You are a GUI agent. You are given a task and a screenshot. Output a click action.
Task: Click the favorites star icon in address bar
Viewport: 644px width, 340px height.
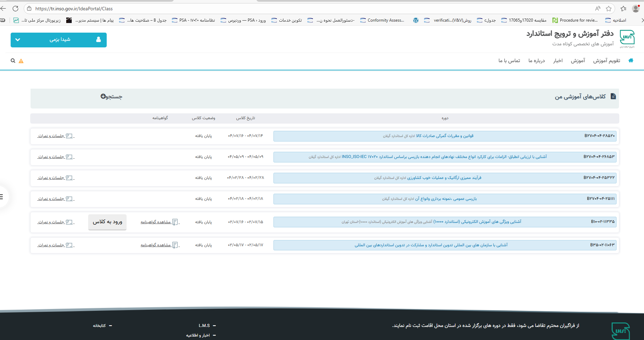click(x=609, y=9)
